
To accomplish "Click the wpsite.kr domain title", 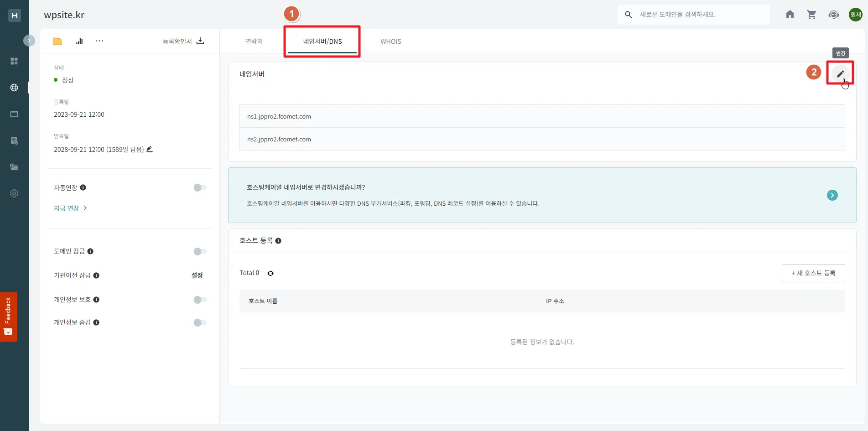I will (64, 15).
